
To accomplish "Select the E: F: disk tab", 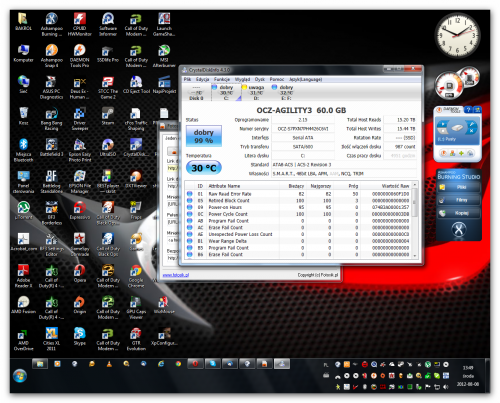I will (286, 92).
